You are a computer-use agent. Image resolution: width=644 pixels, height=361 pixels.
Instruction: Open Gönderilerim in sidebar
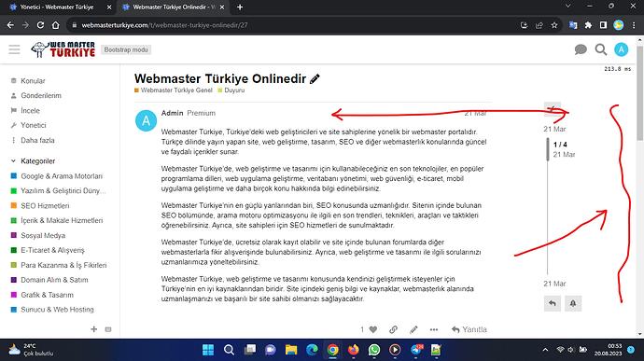[x=41, y=96]
